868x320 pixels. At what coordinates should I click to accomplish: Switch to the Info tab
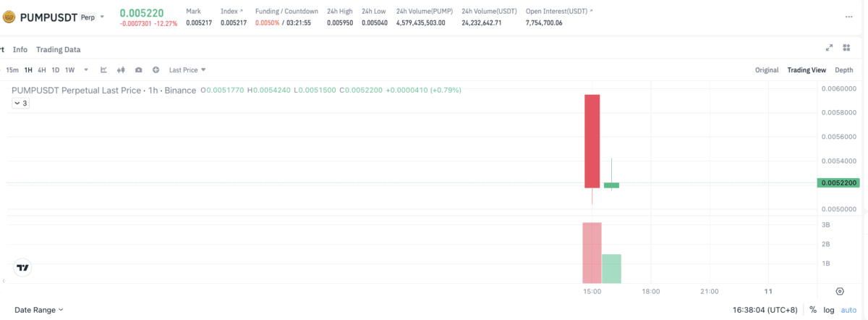[x=20, y=49]
